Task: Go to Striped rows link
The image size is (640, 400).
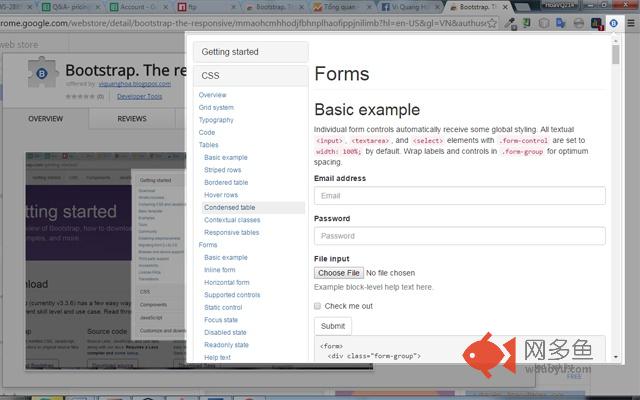Action: (222, 170)
